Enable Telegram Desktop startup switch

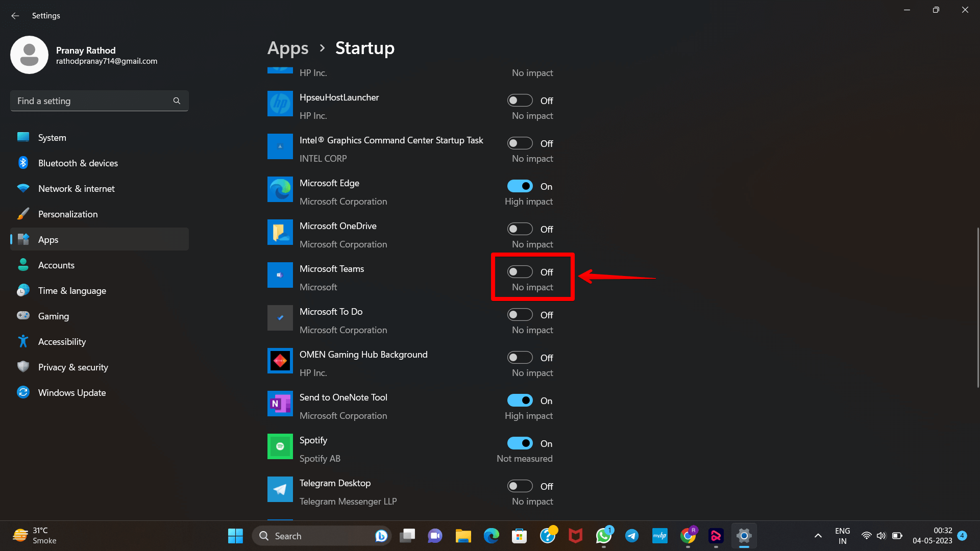coord(520,486)
